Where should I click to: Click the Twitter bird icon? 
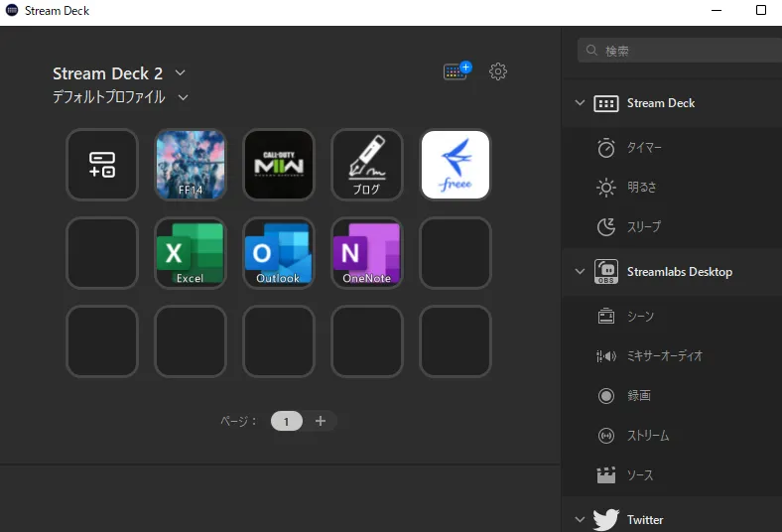tap(606, 519)
